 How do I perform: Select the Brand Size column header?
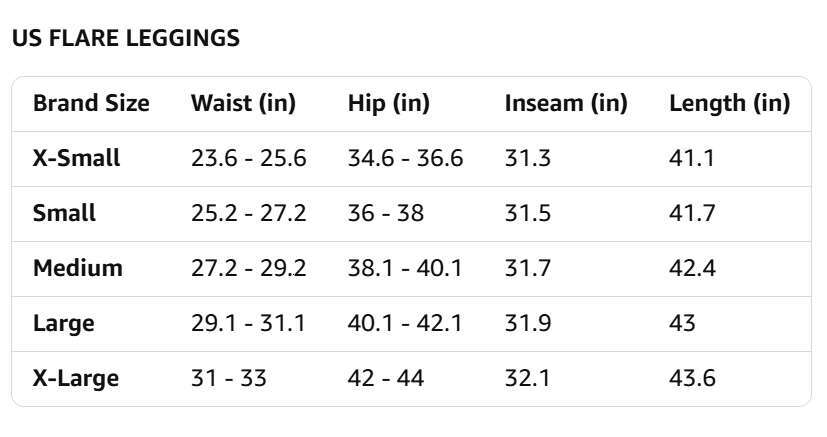[x=91, y=103]
